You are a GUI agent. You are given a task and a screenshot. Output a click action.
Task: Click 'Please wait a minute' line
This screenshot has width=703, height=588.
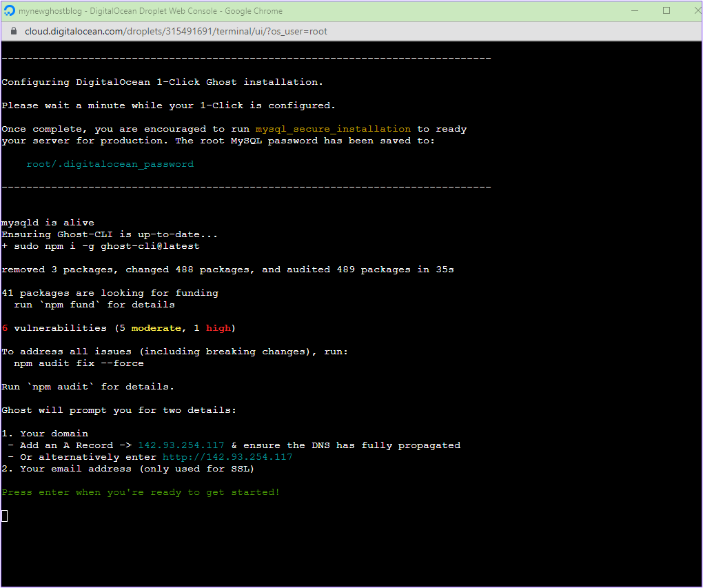(x=169, y=105)
